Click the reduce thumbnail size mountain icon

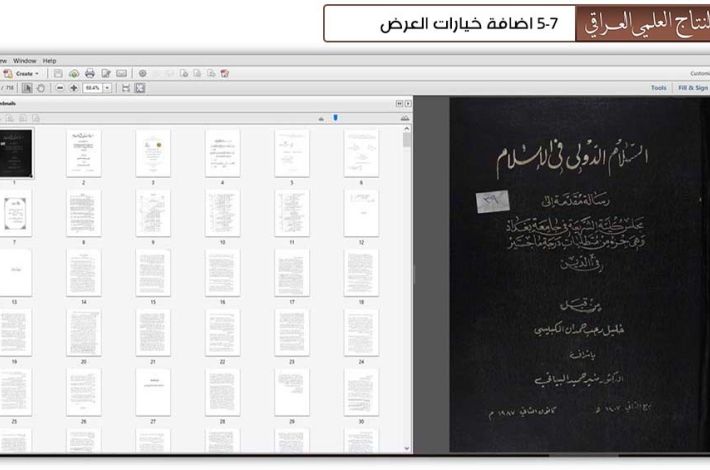point(321,119)
